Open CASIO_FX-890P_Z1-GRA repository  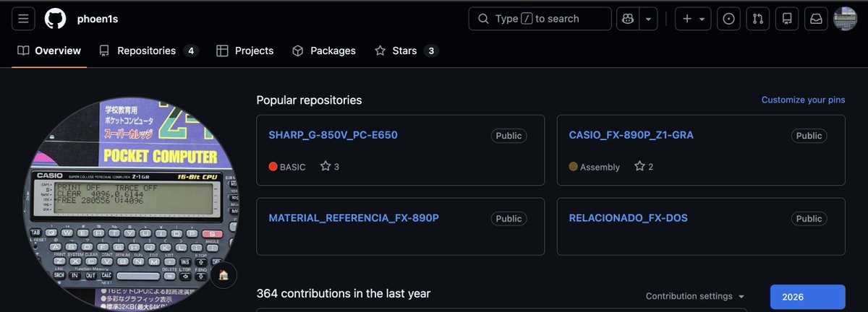(631, 135)
